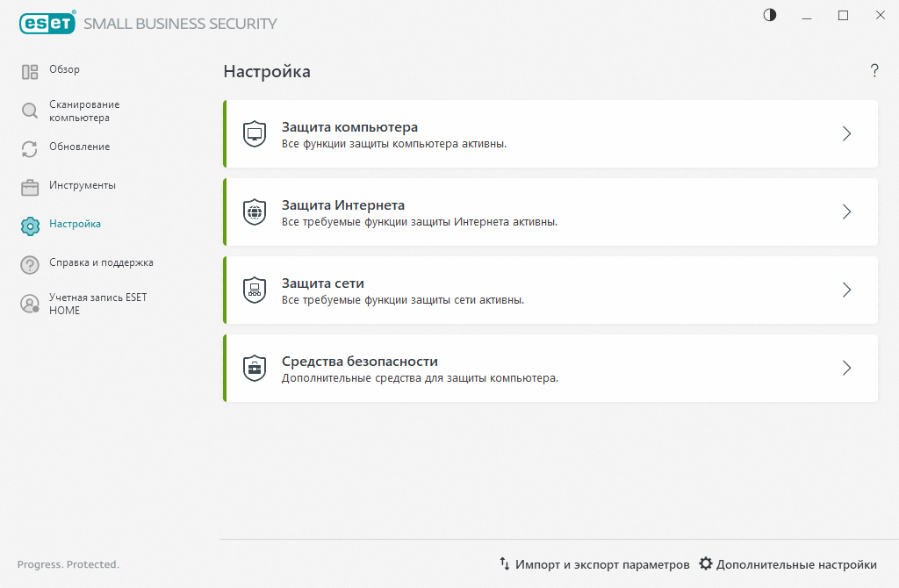Click the Tools (Инструменты) briefcase icon

30,188
